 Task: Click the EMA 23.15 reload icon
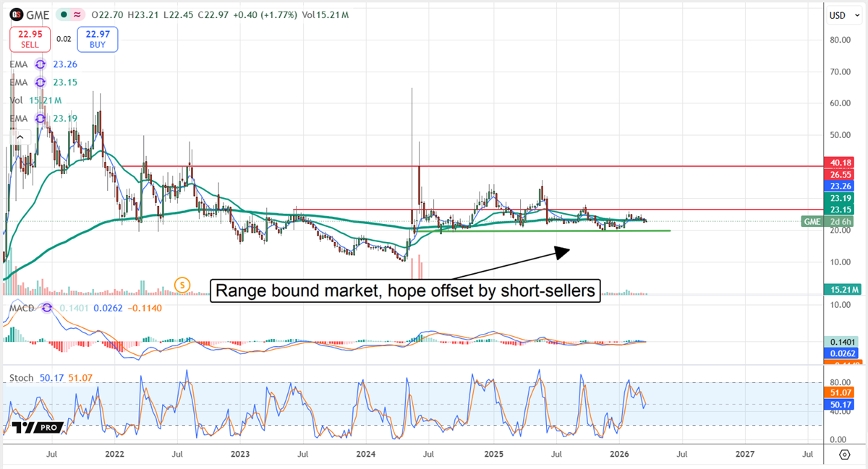coord(41,82)
